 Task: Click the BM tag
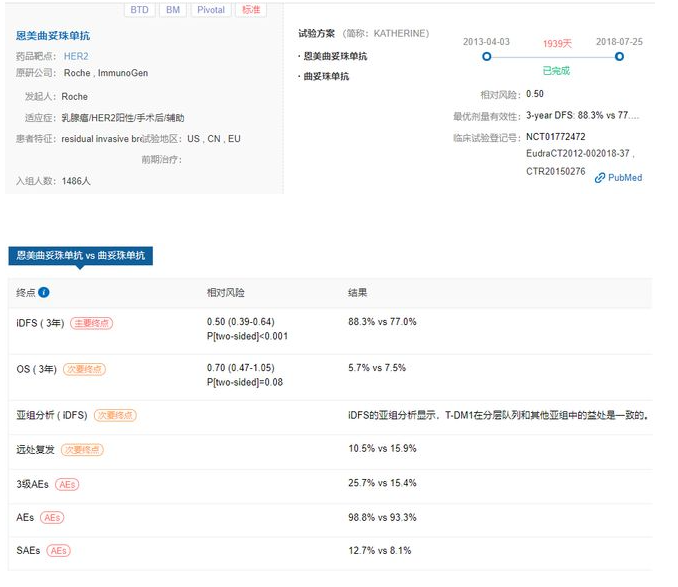coord(173,10)
